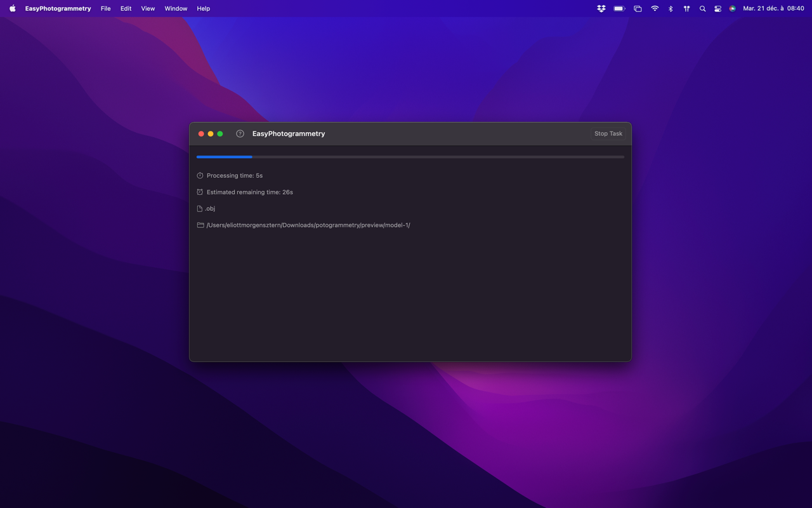Viewport: 812px width, 508px height.
Task: Open the View menu
Action: tap(148, 9)
